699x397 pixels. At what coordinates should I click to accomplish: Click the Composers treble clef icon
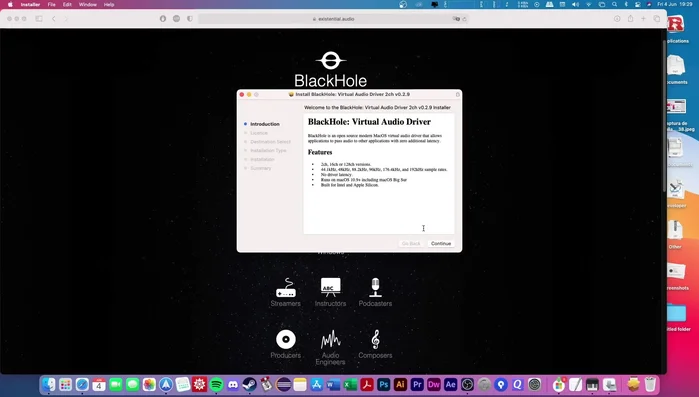point(375,340)
